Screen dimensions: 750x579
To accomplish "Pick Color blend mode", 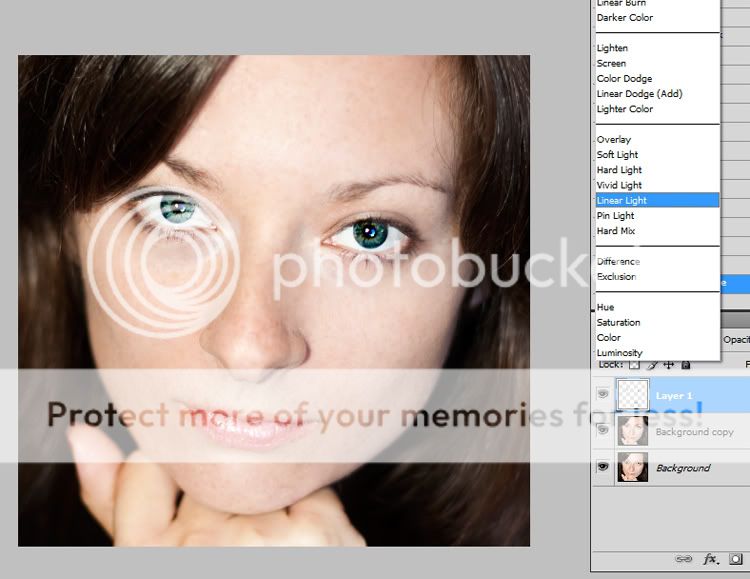I will point(609,338).
